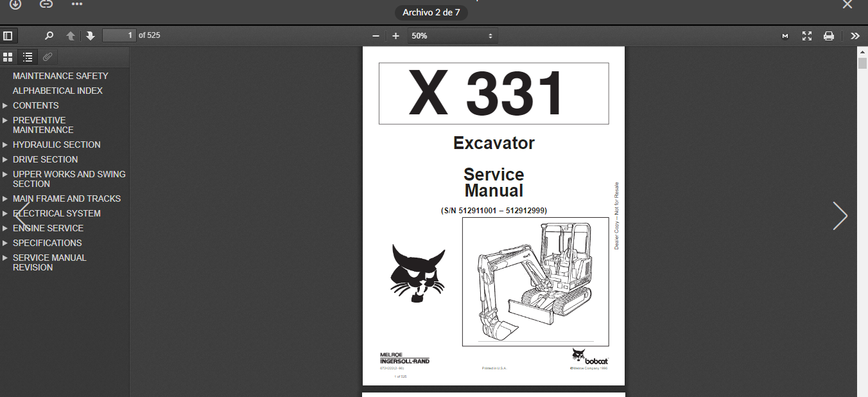Select CONTENTS in outline

pyautogui.click(x=36, y=105)
